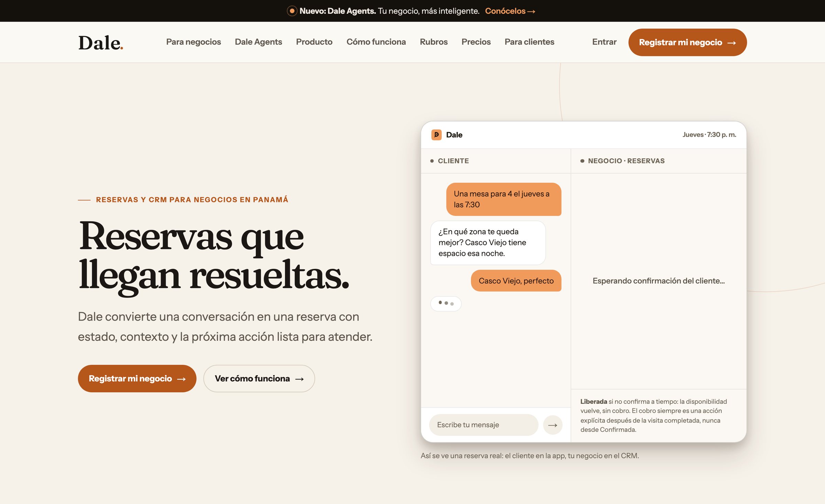The width and height of the screenshot is (825, 504).
Task: Focus the Escribe tu mensaje input
Action: (x=484, y=425)
